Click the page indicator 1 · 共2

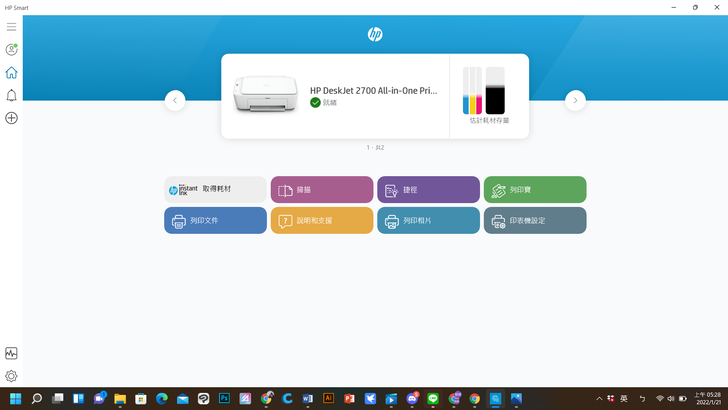375,148
